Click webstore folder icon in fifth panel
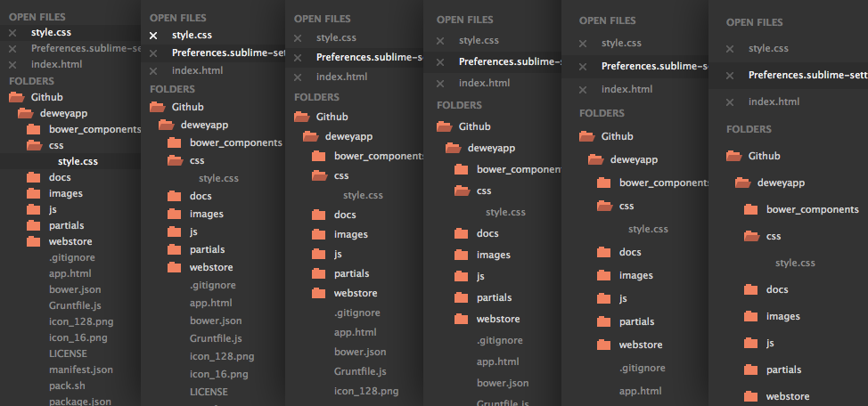Screen dimensions: 868x406 (x=604, y=345)
